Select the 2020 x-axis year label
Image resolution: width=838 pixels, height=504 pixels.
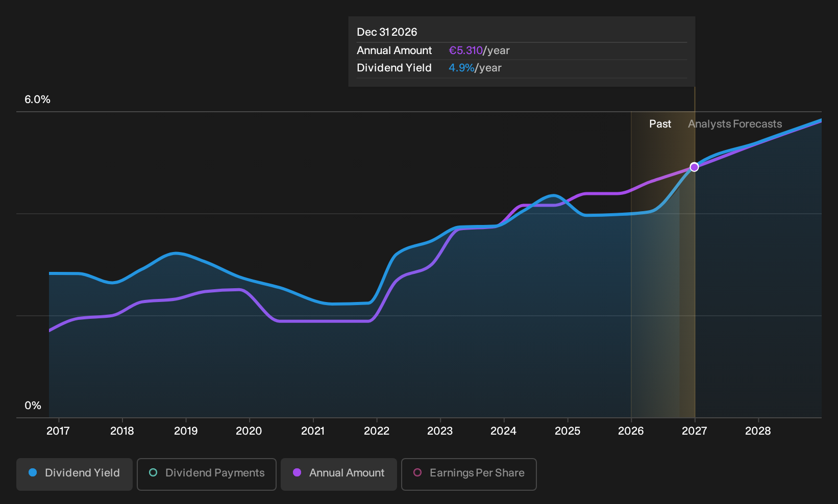249,431
